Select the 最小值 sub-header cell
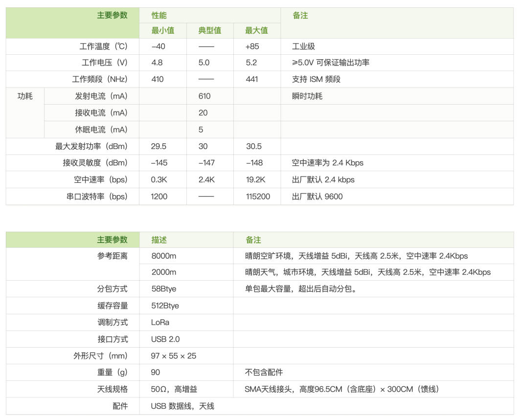Image resolution: width=520 pixels, height=420 pixels. point(163,30)
